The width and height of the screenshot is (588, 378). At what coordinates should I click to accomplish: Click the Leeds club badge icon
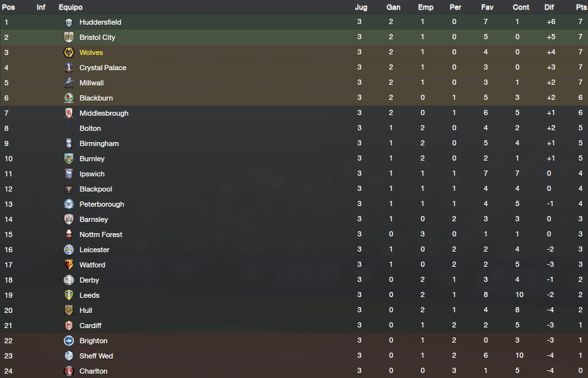(69, 295)
